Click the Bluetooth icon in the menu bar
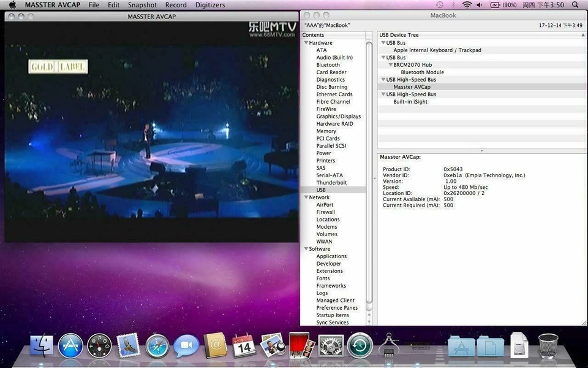This screenshot has width=588, height=368. [x=453, y=4]
